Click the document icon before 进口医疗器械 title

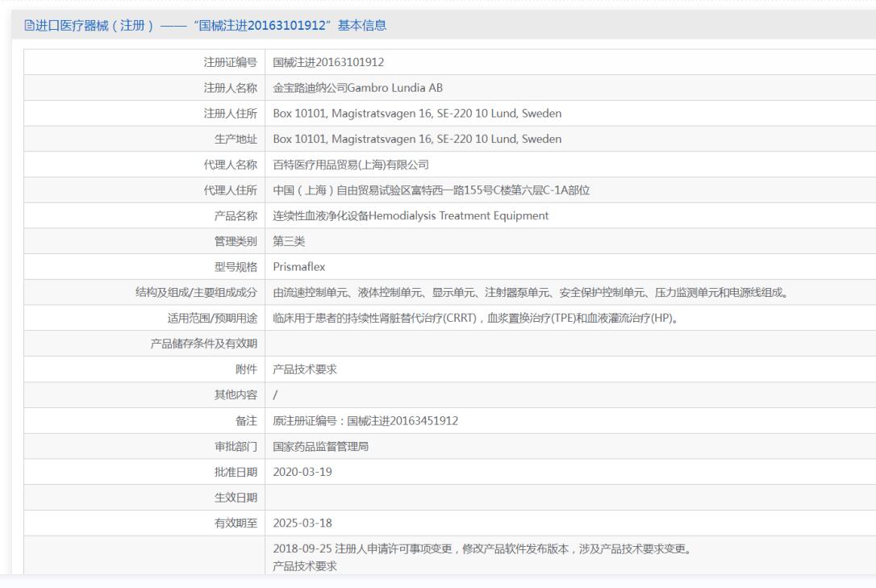pos(29,25)
